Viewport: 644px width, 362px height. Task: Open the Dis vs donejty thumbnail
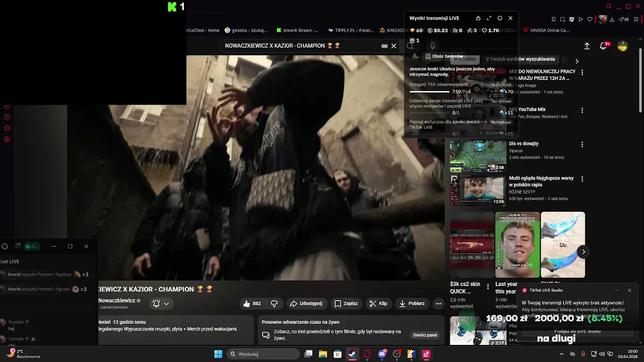click(478, 156)
